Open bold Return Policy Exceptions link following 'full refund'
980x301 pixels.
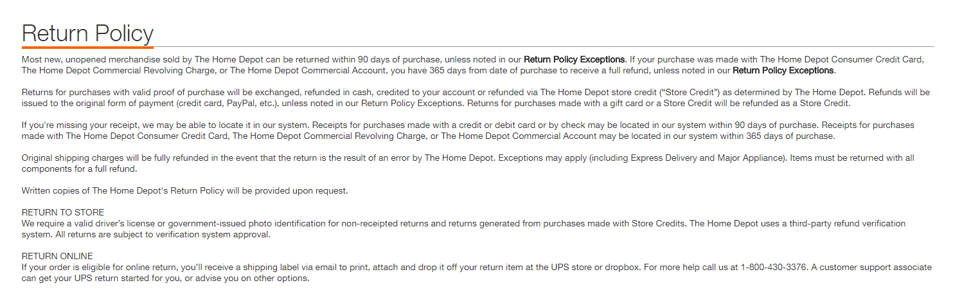tap(783, 70)
